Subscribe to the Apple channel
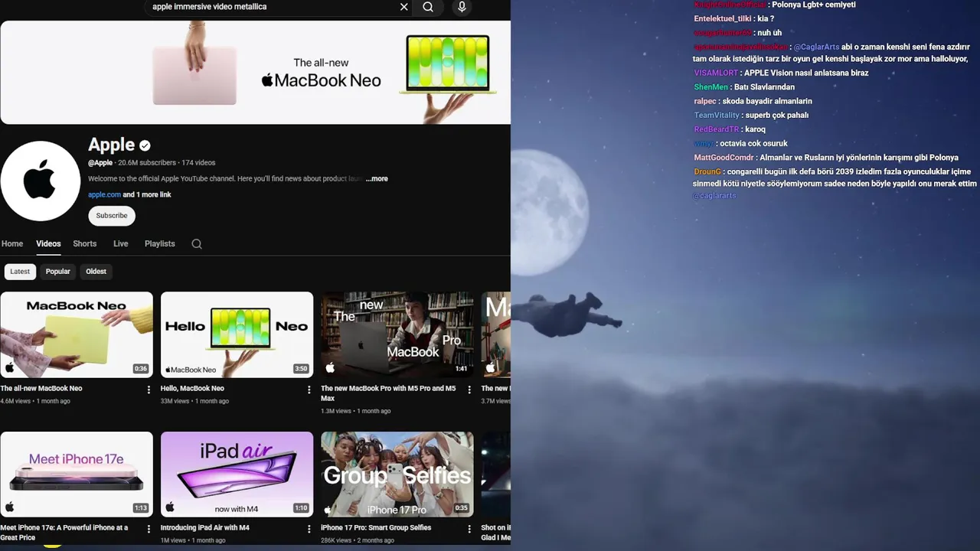 pos(112,216)
